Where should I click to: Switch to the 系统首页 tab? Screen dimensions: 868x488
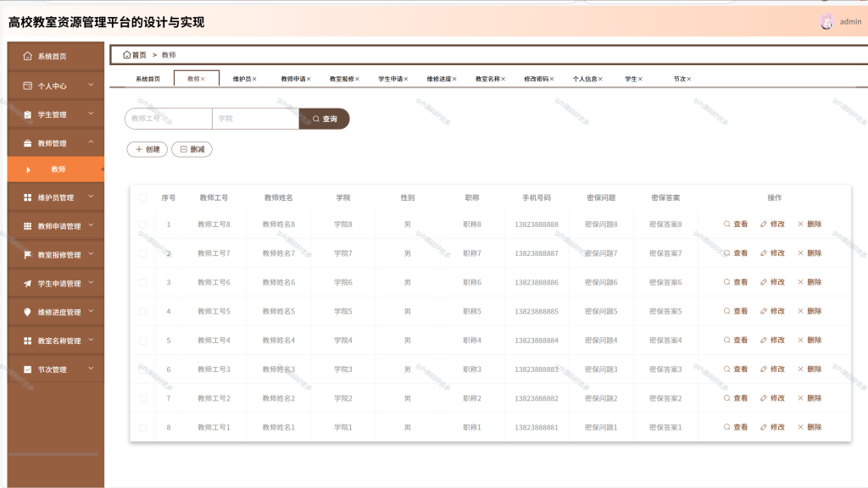pos(147,79)
